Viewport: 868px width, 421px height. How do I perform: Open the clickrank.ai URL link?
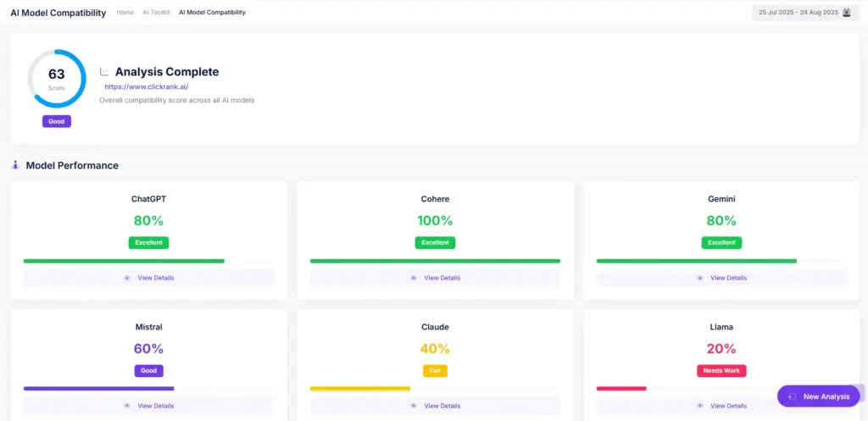click(146, 86)
